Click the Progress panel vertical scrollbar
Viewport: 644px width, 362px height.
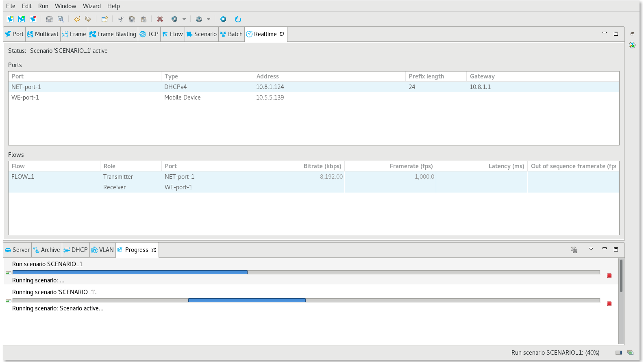[621, 301]
